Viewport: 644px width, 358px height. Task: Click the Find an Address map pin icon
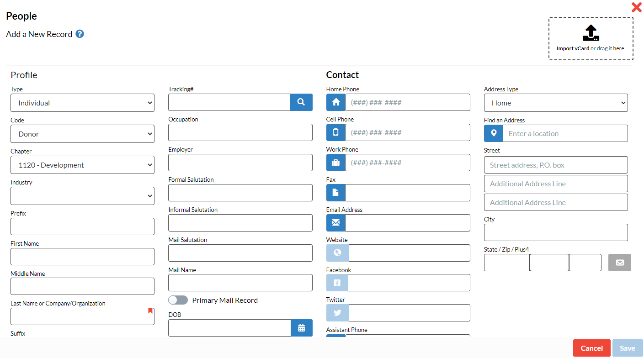[494, 133]
